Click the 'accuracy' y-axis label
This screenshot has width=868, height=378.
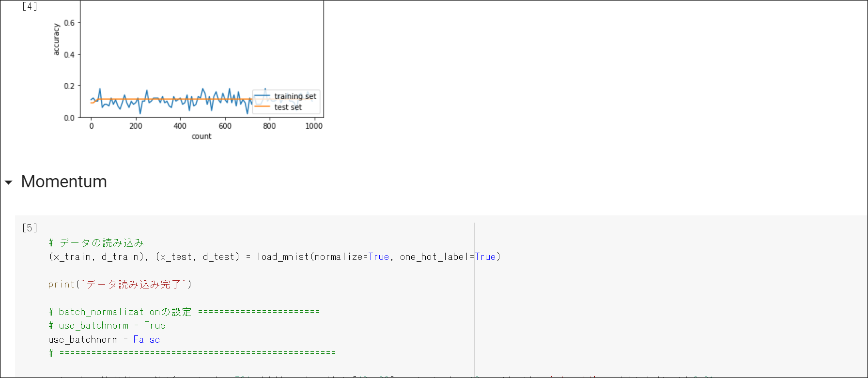pos(56,39)
